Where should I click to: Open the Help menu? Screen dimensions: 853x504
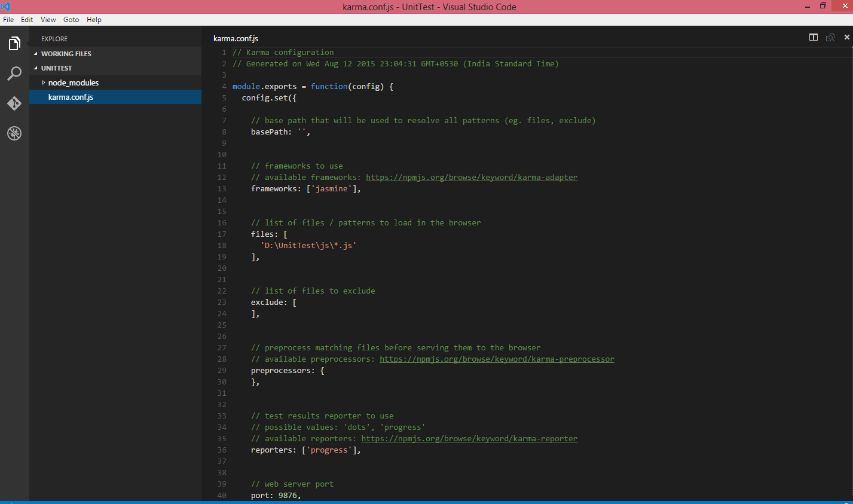(x=94, y=20)
